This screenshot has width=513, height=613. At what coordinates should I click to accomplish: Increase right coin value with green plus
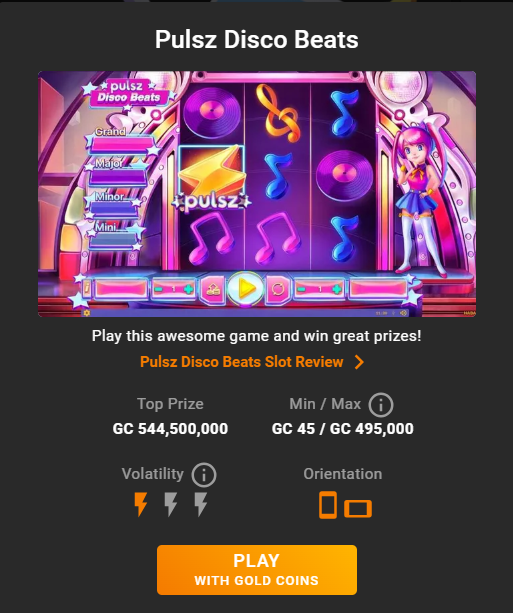336,289
